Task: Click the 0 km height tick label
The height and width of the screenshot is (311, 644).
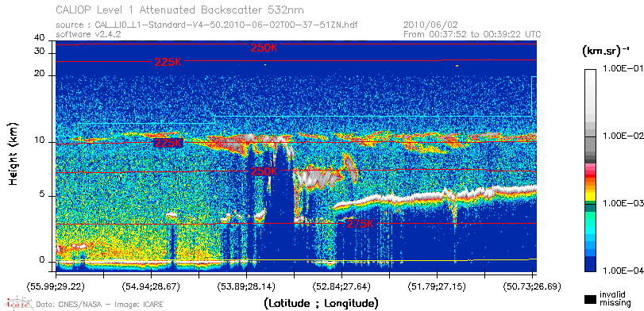Action: [x=42, y=260]
